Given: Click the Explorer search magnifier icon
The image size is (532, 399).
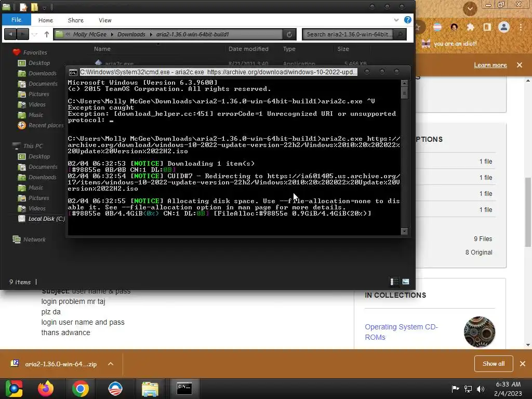Looking at the screenshot, I should tap(401, 34).
